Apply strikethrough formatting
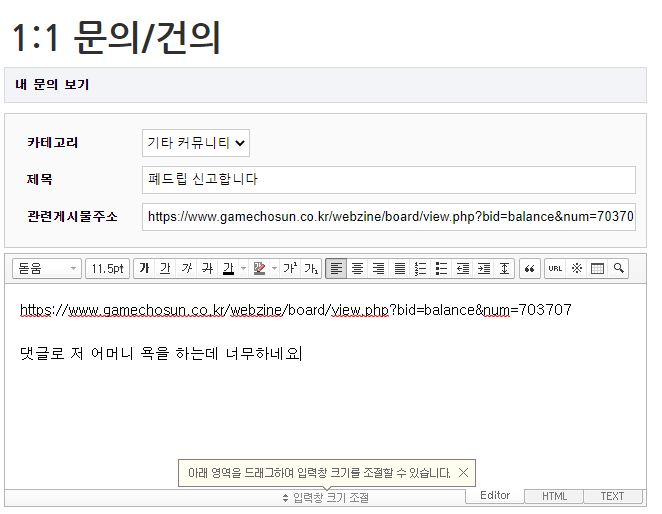 (x=207, y=268)
